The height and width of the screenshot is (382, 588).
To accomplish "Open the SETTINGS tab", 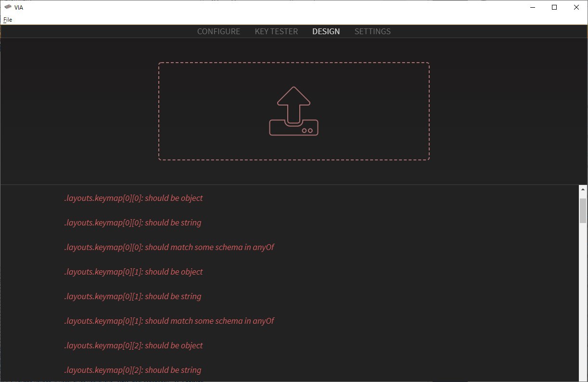I will [x=372, y=31].
